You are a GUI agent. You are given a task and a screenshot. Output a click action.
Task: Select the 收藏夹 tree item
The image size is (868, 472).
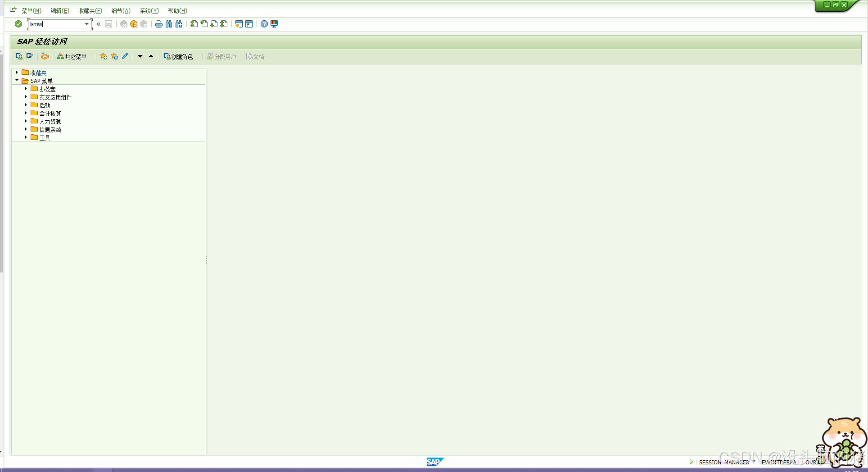point(38,73)
